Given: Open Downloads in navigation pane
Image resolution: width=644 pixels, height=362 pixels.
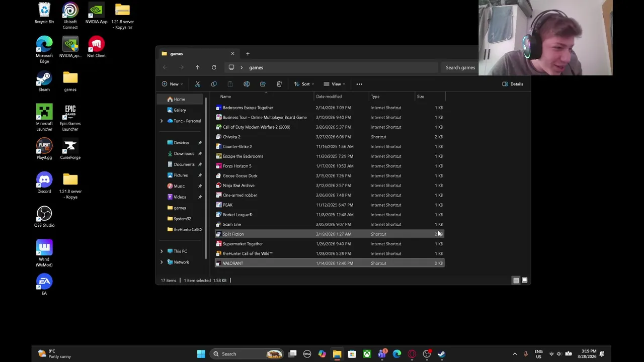Looking at the screenshot, I should (184, 154).
